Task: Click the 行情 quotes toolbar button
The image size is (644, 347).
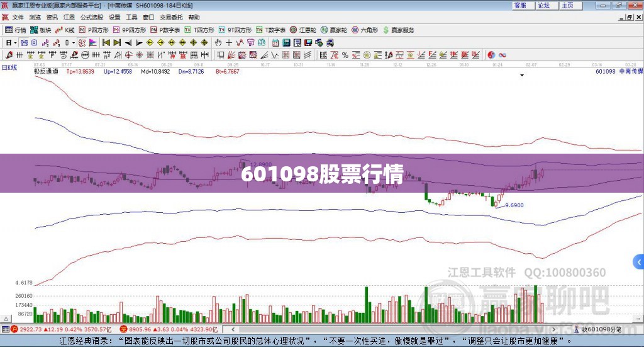Action: coord(16,30)
